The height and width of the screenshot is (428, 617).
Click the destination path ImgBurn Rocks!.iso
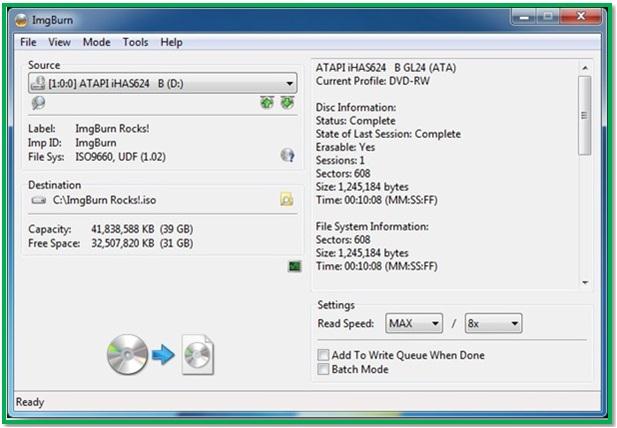(x=105, y=200)
